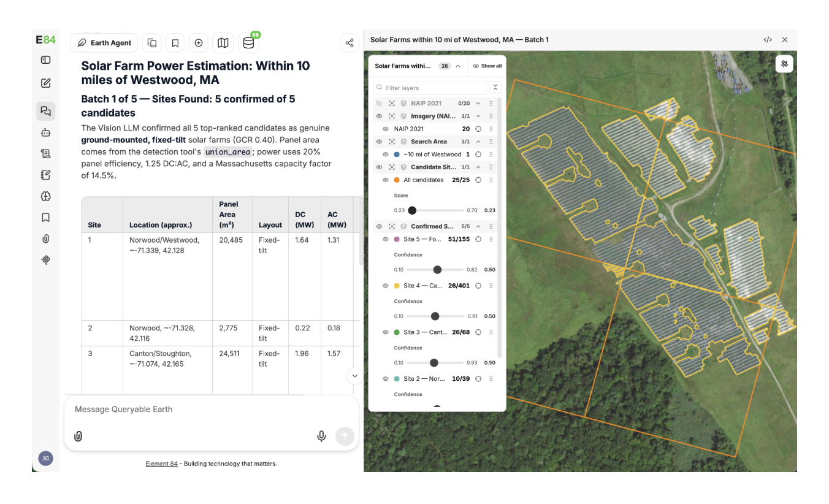This screenshot has height=504, width=829.
Task: Hide the Site 5 layer
Action: point(386,239)
